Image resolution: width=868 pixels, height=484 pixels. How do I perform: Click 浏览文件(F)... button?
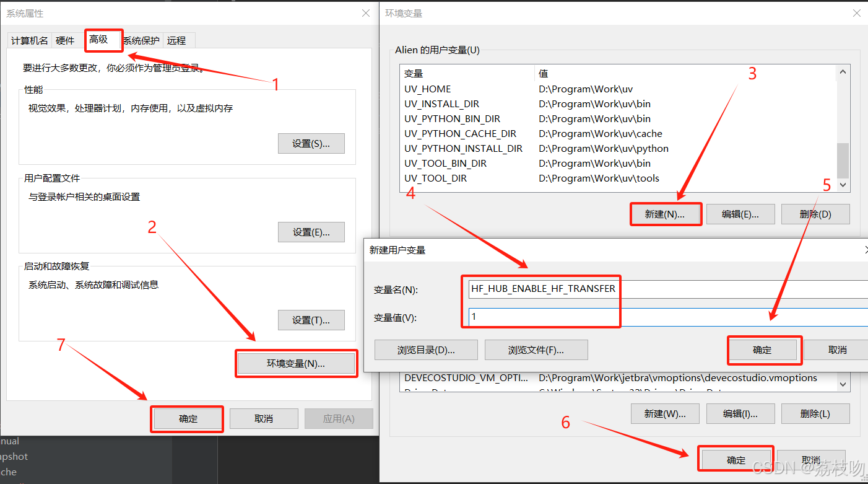pyautogui.click(x=536, y=350)
